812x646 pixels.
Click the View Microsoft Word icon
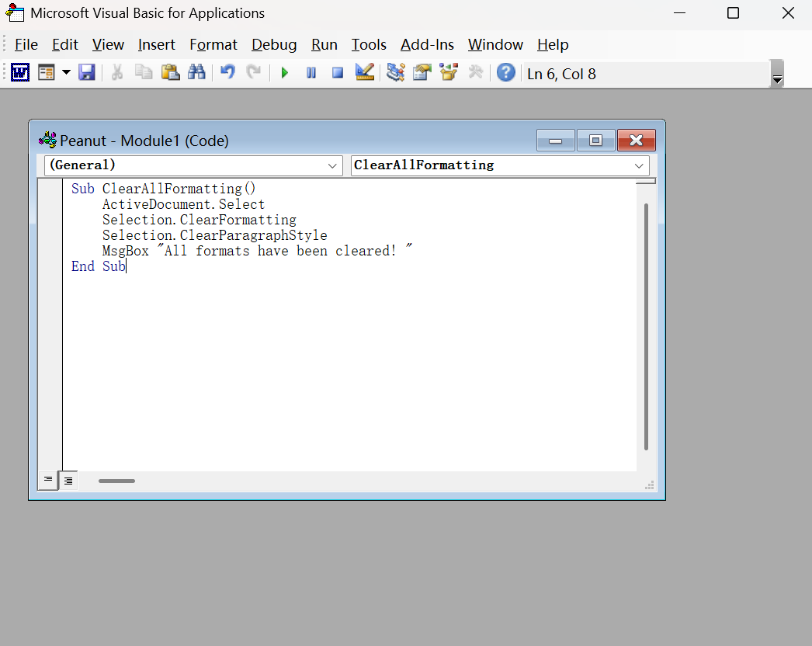point(20,73)
